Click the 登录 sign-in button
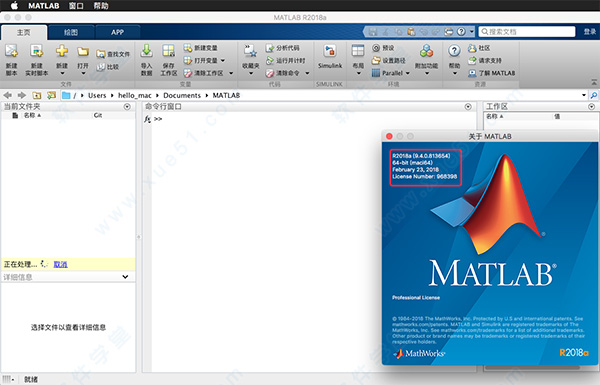 (x=590, y=32)
